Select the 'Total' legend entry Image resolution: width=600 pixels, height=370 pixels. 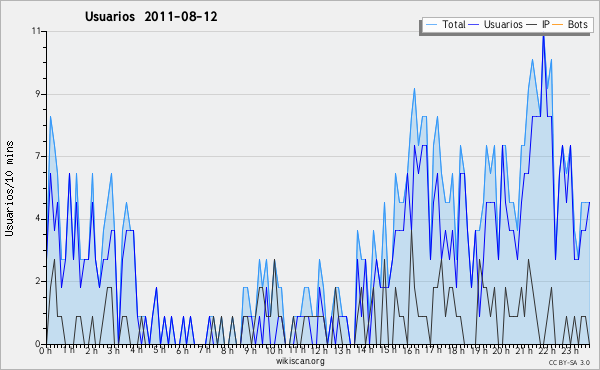[x=454, y=24]
